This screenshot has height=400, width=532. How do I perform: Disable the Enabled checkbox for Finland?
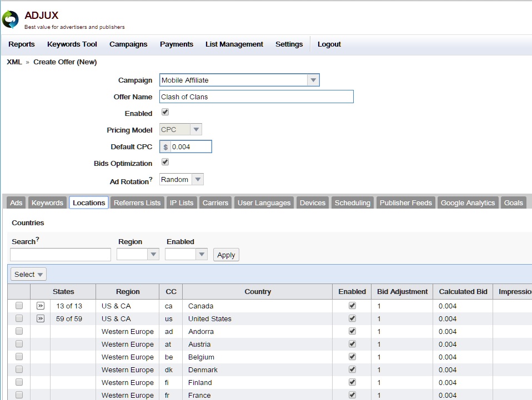pos(352,382)
